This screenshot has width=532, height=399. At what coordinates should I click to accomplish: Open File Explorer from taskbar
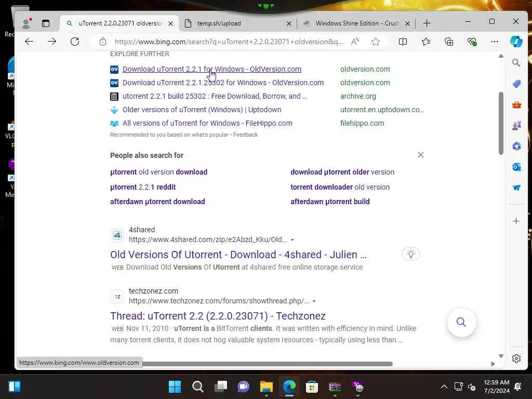point(266,387)
